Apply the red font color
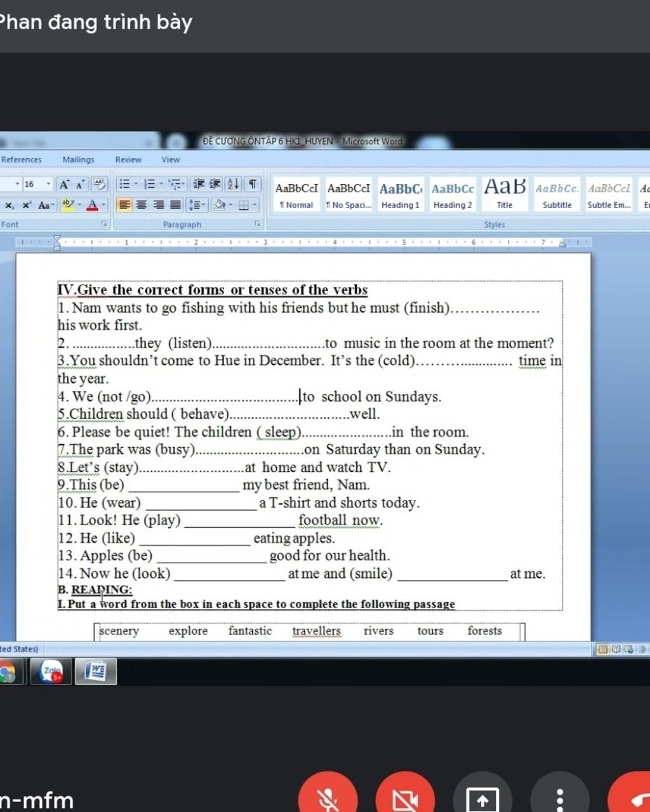This screenshot has width=650, height=812. point(92,205)
